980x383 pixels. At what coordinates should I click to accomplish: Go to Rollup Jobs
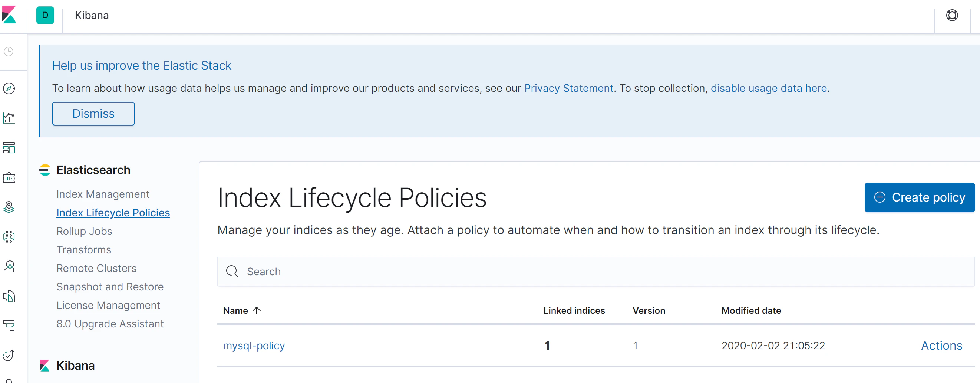tap(84, 232)
